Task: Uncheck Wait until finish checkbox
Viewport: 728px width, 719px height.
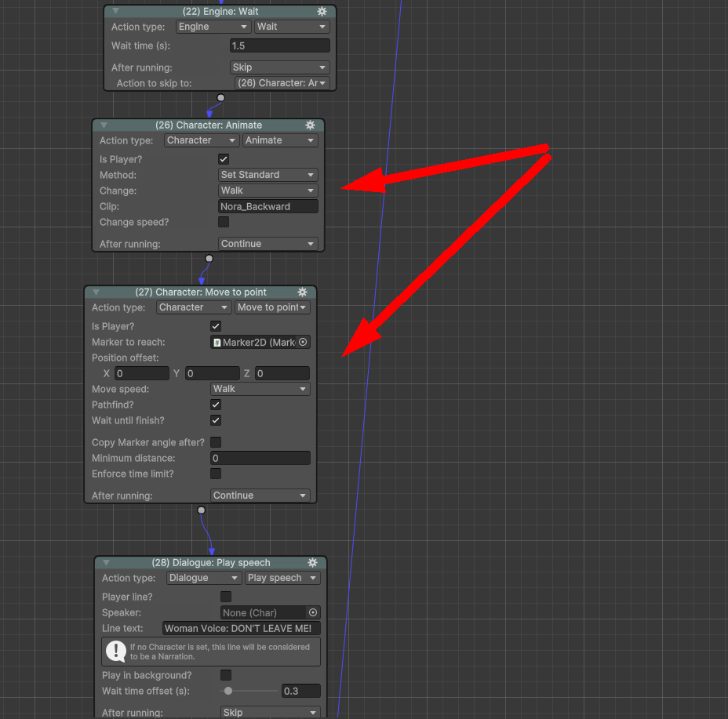Action: (x=216, y=420)
